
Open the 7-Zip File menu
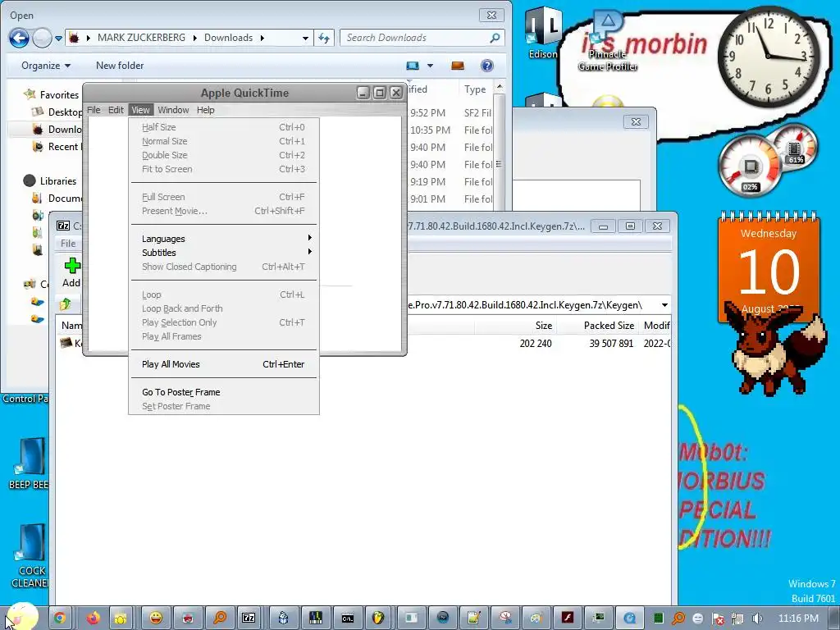pos(68,243)
